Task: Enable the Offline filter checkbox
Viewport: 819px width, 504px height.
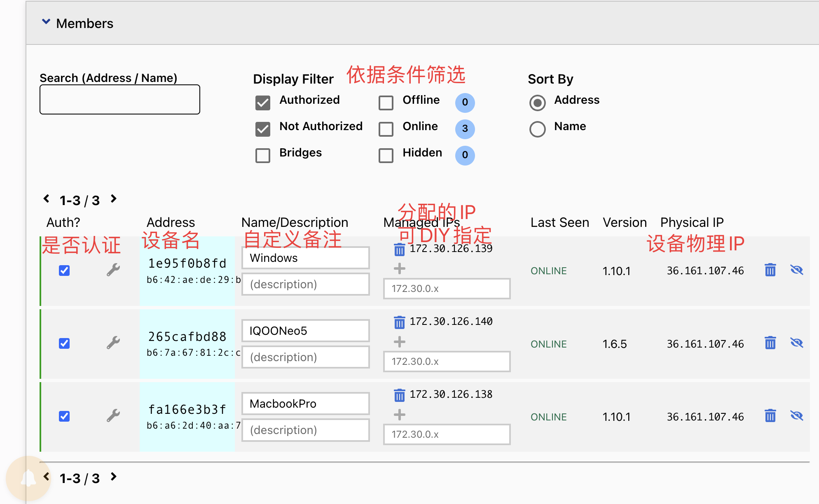Action: click(386, 103)
